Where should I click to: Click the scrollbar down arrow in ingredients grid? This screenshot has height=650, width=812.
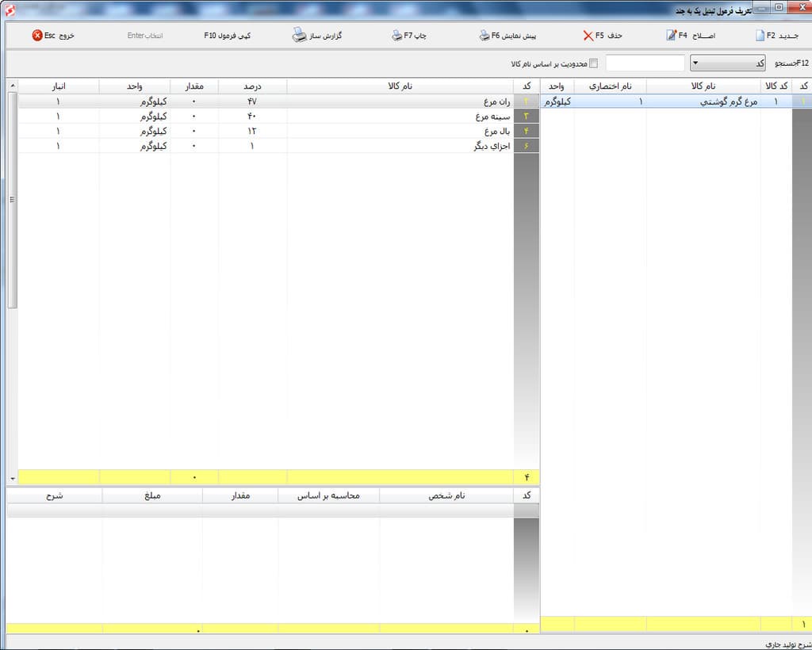(x=13, y=478)
